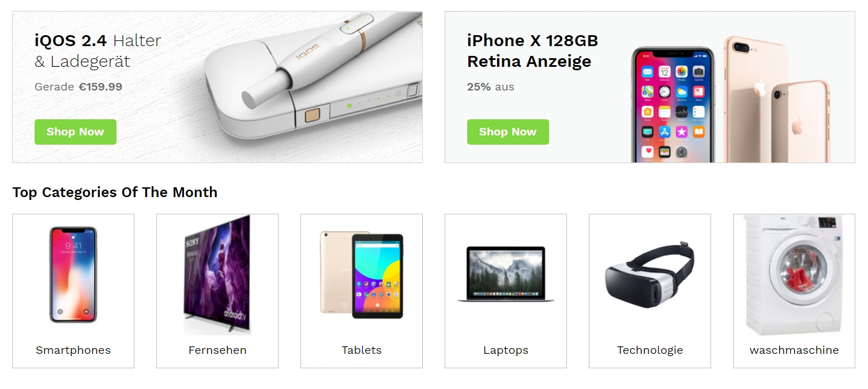Click Shop Now on iQOS banner
Viewport: 868px width, 389px height.
pos(76,132)
